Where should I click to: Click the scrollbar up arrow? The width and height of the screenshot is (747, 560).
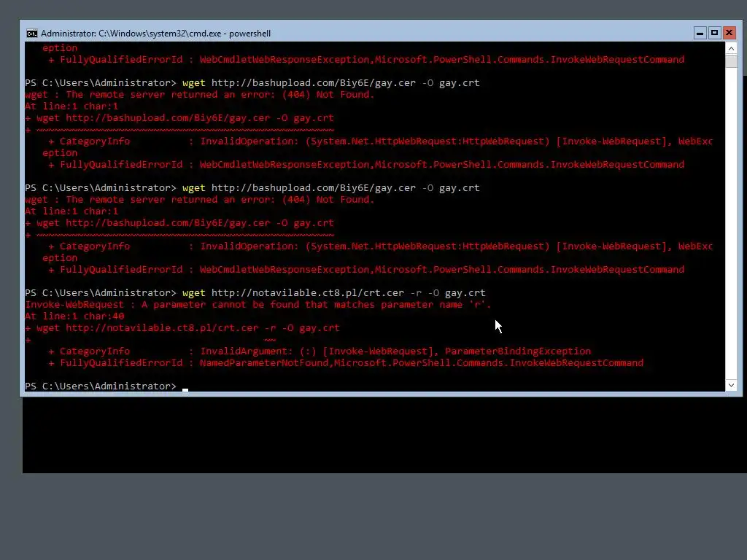(731, 49)
